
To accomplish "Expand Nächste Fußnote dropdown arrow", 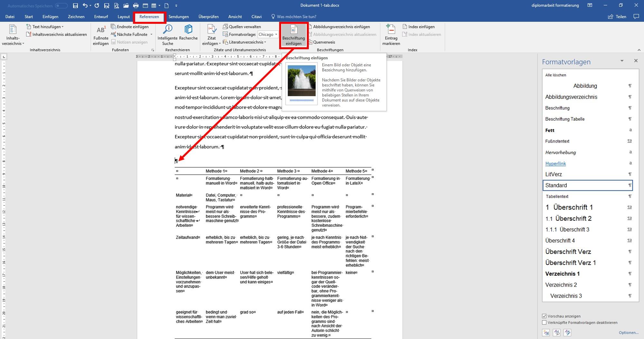I will (151, 34).
